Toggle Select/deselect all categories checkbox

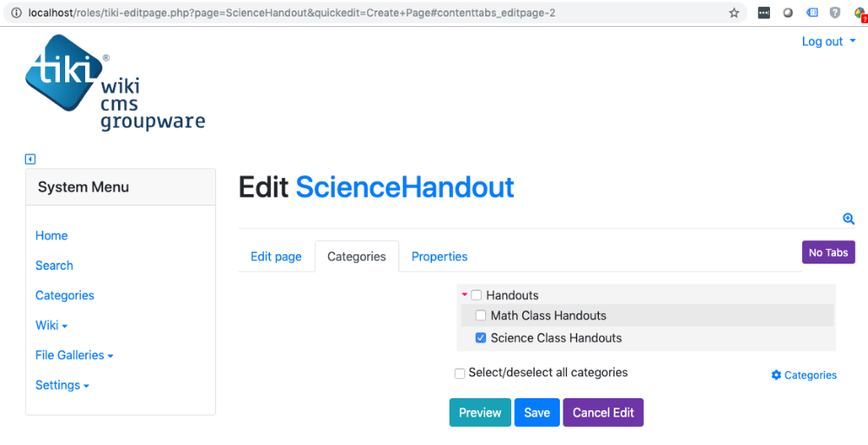pos(459,374)
